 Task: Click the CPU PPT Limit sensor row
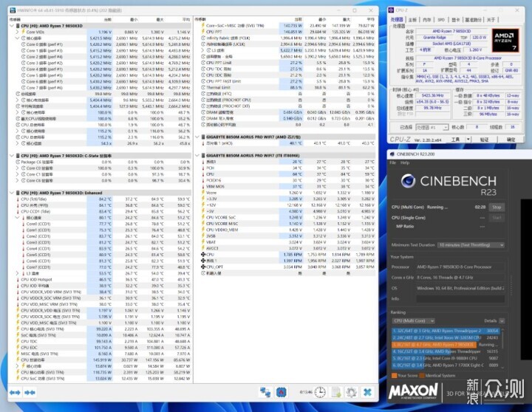click(x=287, y=63)
